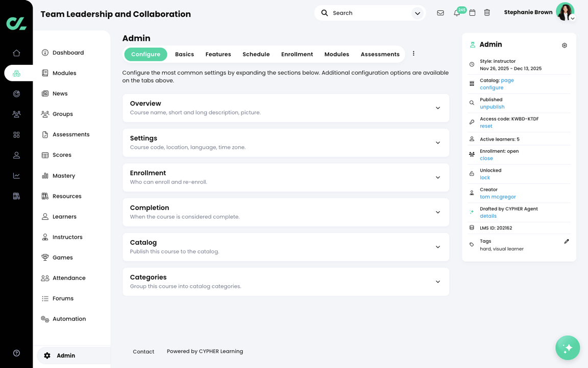
Task: Open Modules in course menu
Action: [x=64, y=73]
